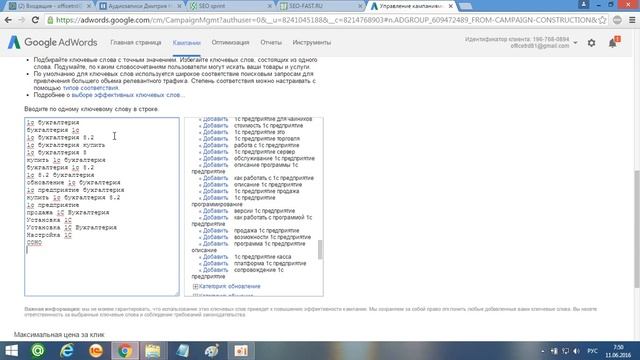This screenshot has height=360, width=640.
Task: Close the 'Управление кампаниями' browser tab
Action: coord(451,6)
